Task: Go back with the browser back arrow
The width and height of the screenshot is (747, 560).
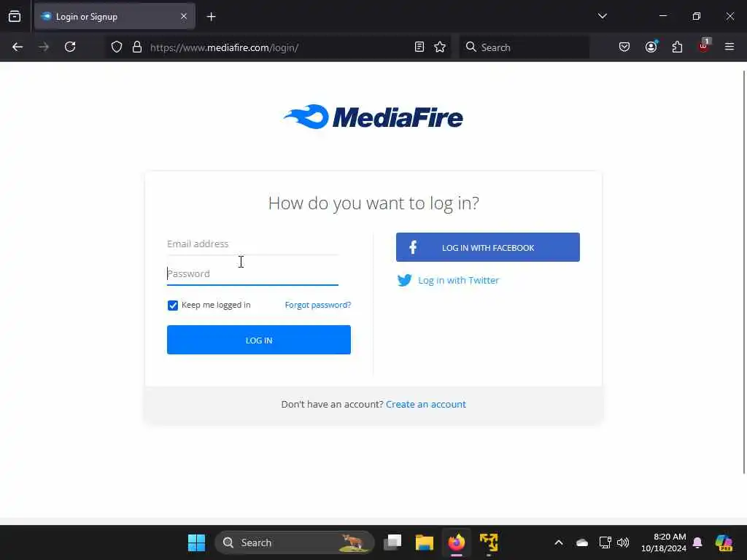Action: point(18,47)
